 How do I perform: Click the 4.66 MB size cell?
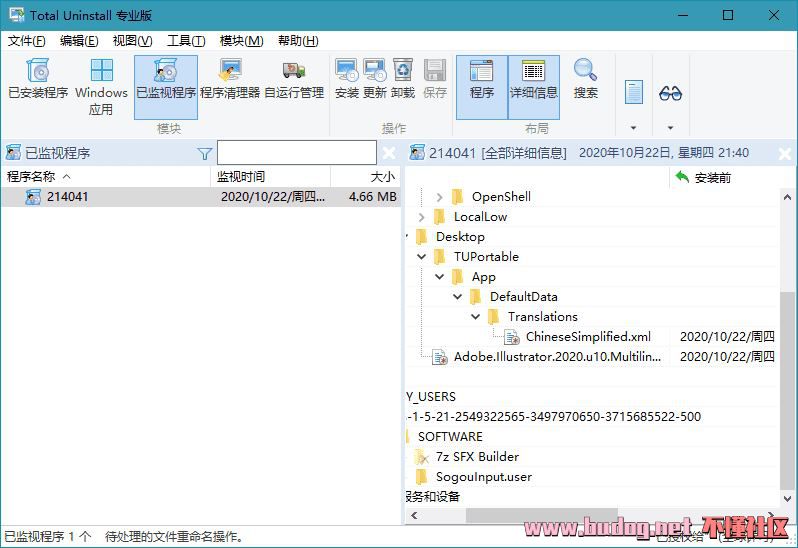click(x=373, y=196)
